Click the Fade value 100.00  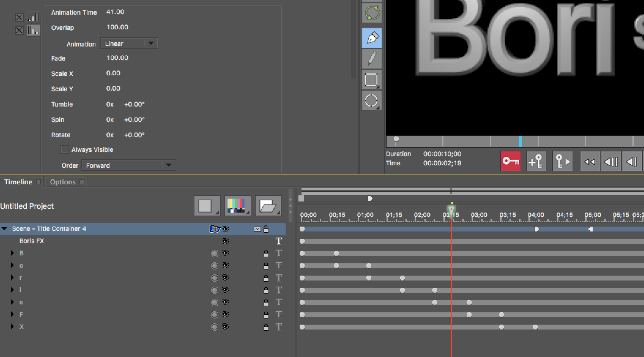click(x=117, y=58)
